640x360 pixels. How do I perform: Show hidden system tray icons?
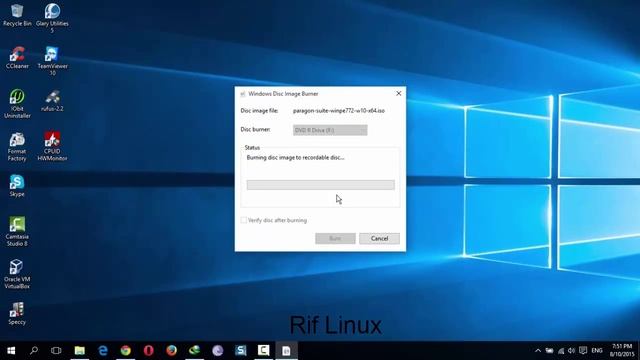point(538,351)
